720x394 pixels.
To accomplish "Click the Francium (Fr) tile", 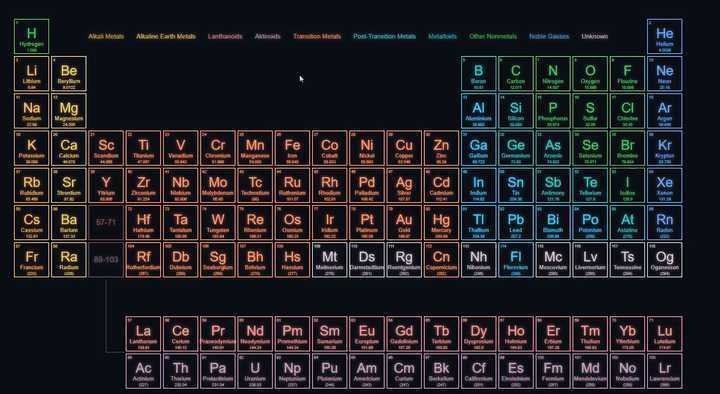I will tap(31, 260).
